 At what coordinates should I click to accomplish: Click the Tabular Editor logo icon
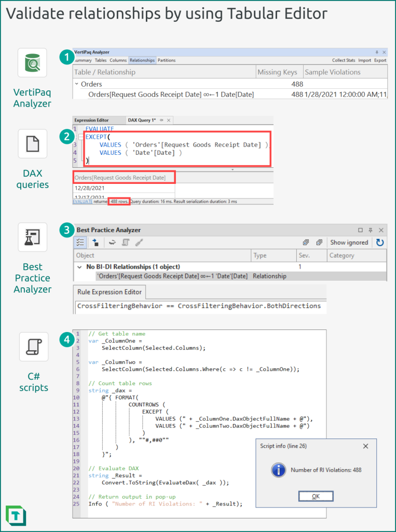[x=16, y=516]
